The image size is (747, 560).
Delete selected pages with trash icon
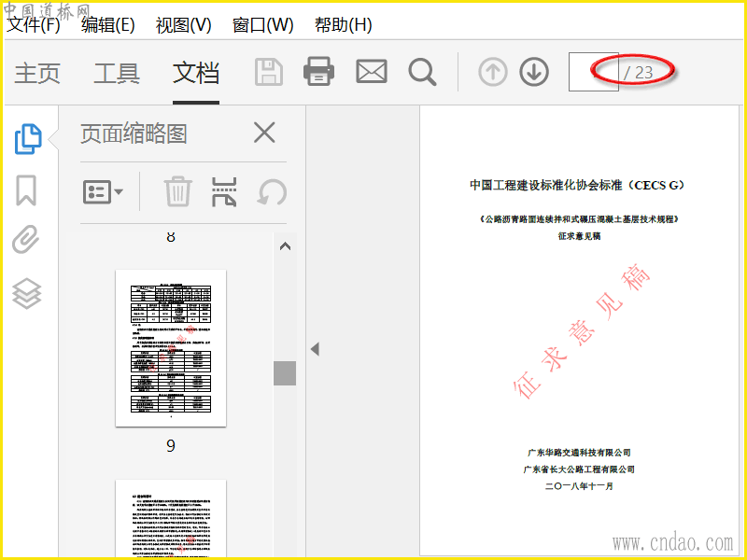pos(178,192)
